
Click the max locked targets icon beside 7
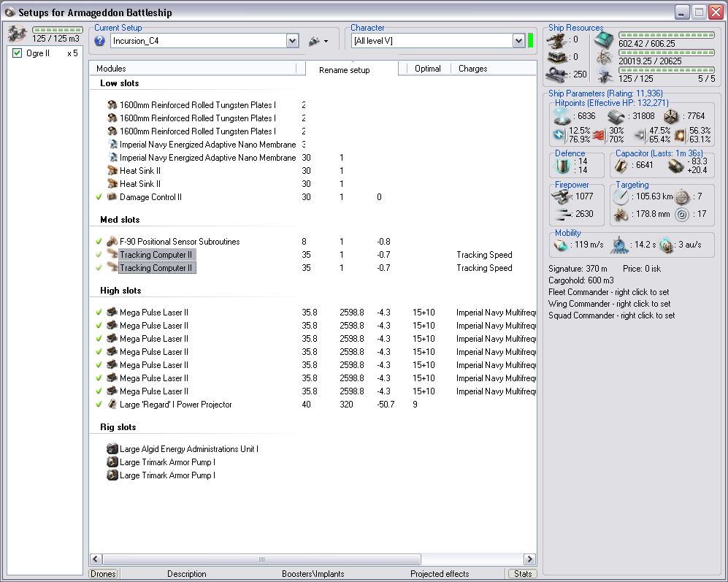(x=681, y=197)
